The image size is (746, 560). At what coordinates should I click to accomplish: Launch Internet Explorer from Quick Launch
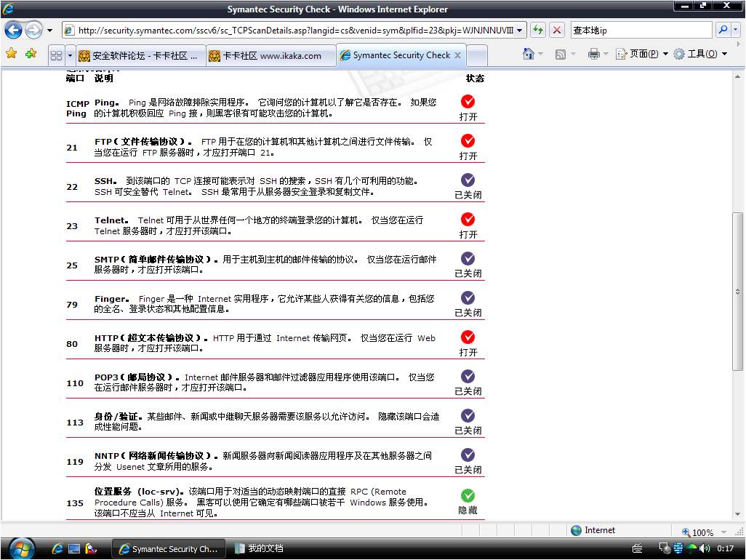pyautogui.click(x=57, y=548)
